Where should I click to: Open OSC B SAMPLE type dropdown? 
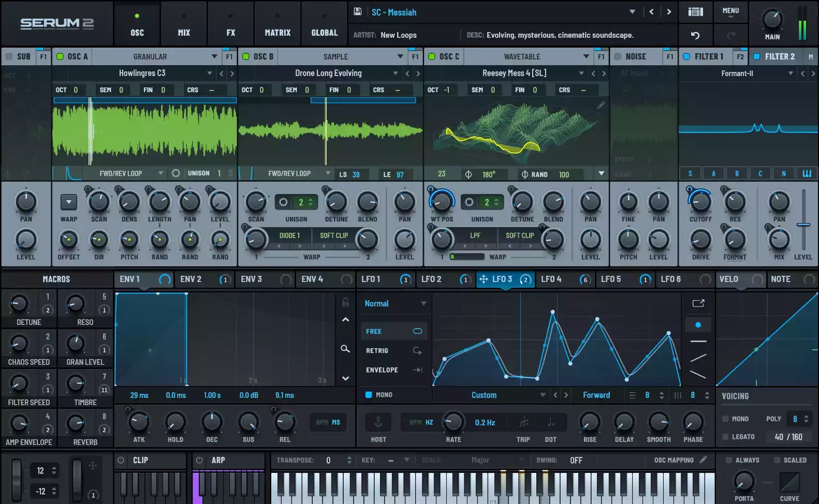click(x=400, y=56)
